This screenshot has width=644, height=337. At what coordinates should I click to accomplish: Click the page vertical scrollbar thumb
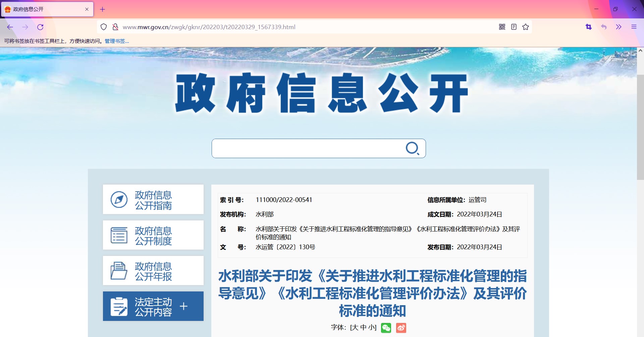[640, 127]
